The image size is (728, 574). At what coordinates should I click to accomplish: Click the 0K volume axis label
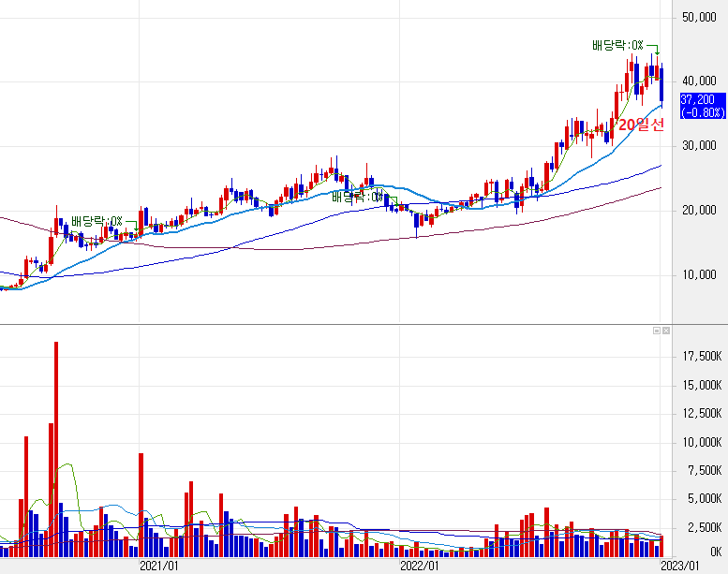point(716,552)
